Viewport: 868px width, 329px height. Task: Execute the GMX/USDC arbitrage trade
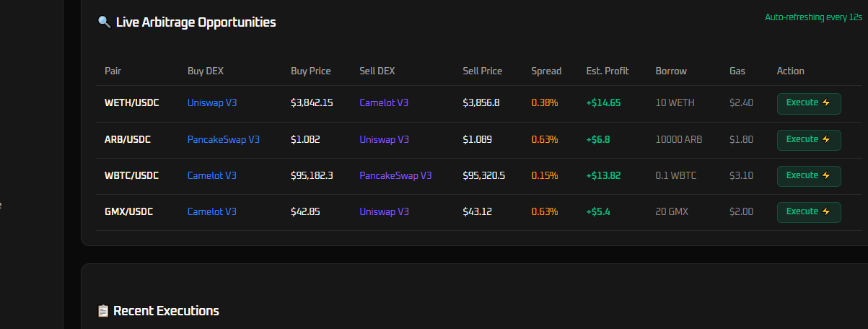click(809, 212)
